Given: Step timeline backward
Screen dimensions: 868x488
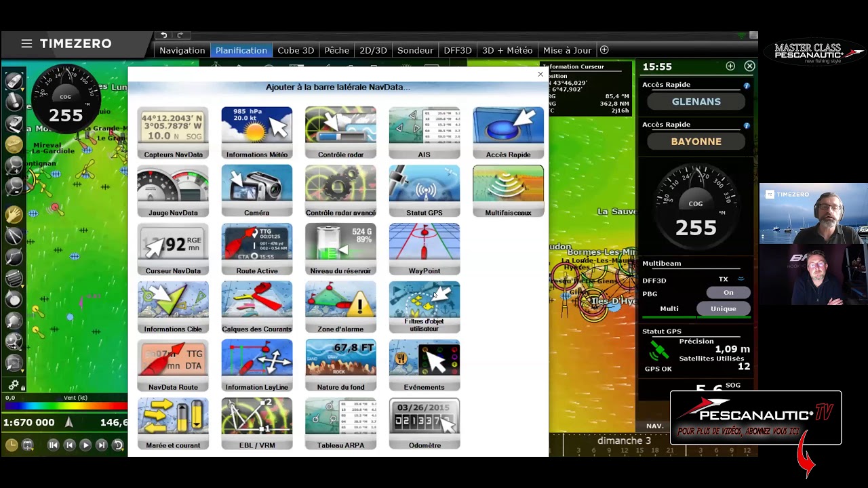Looking at the screenshot, I should [x=69, y=445].
